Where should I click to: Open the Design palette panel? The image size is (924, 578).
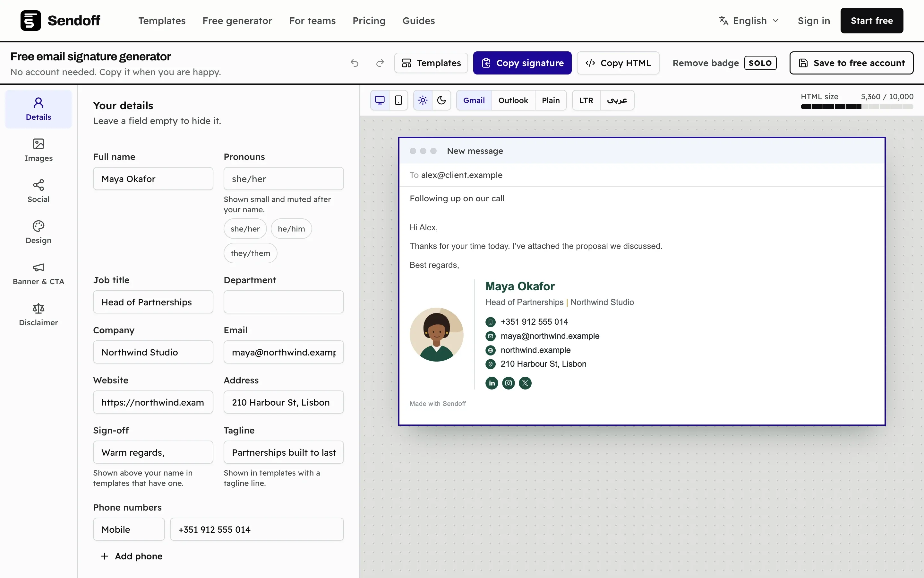38,232
